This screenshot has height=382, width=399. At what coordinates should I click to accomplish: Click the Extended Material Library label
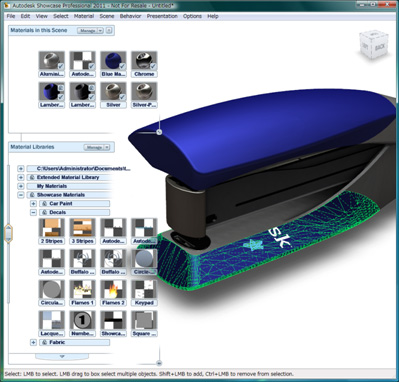68,177
